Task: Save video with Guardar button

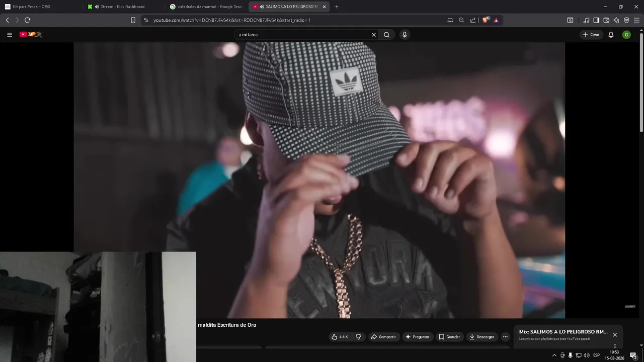Action: 449,337
